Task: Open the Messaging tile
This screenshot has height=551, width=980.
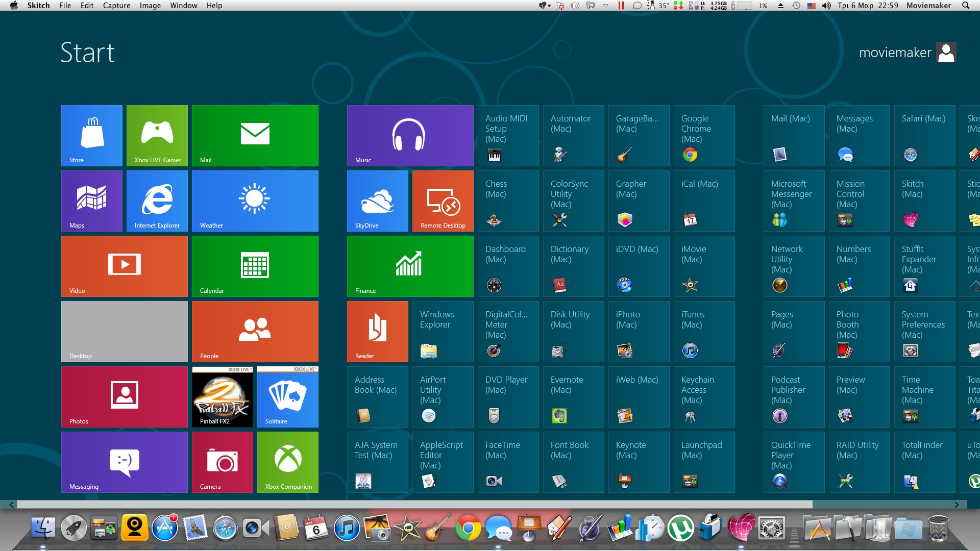Action: [x=125, y=462]
